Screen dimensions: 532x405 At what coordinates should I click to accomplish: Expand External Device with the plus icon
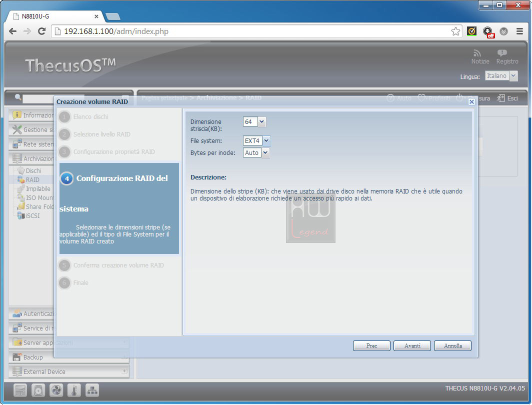click(x=124, y=371)
